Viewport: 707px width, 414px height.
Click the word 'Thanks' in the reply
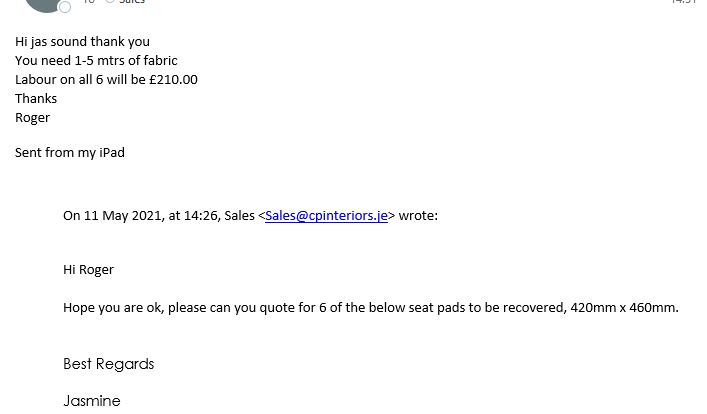(x=36, y=99)
